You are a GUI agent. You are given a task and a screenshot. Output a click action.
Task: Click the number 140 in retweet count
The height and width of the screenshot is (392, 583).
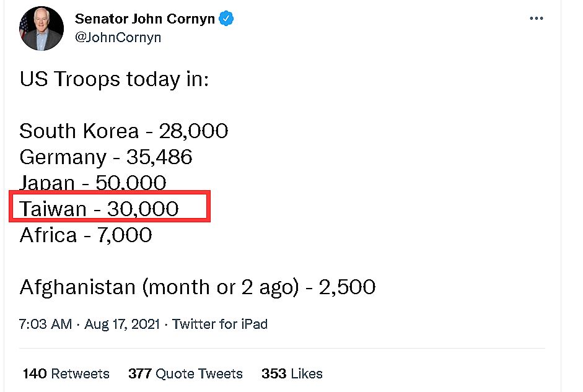pyautogui.click(x=35, y=373)
